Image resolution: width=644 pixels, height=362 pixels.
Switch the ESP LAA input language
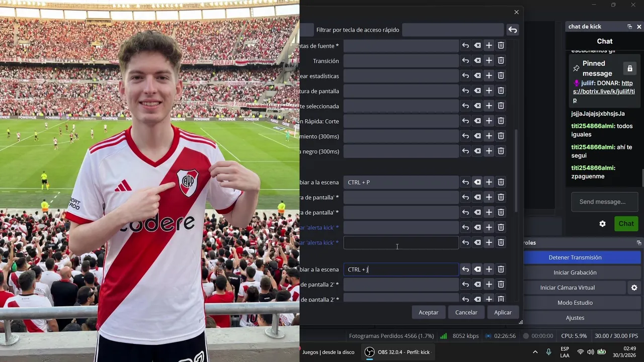point(565,352)
